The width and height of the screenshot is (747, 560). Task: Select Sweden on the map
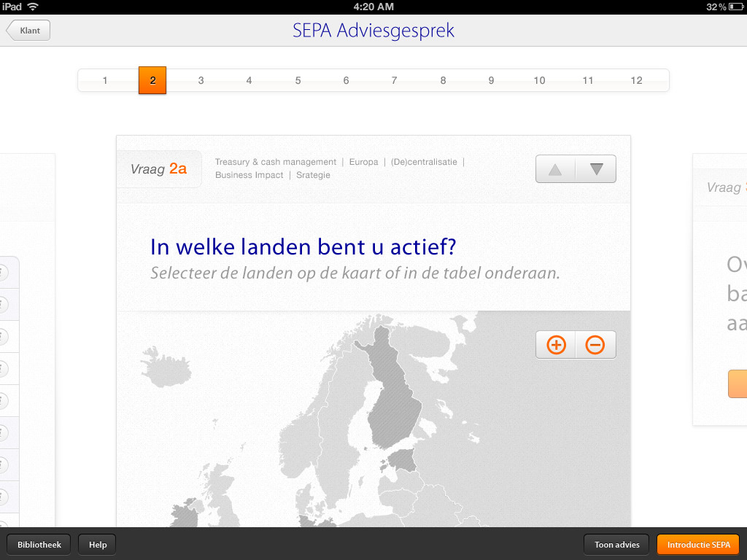(x=338, y=419)
